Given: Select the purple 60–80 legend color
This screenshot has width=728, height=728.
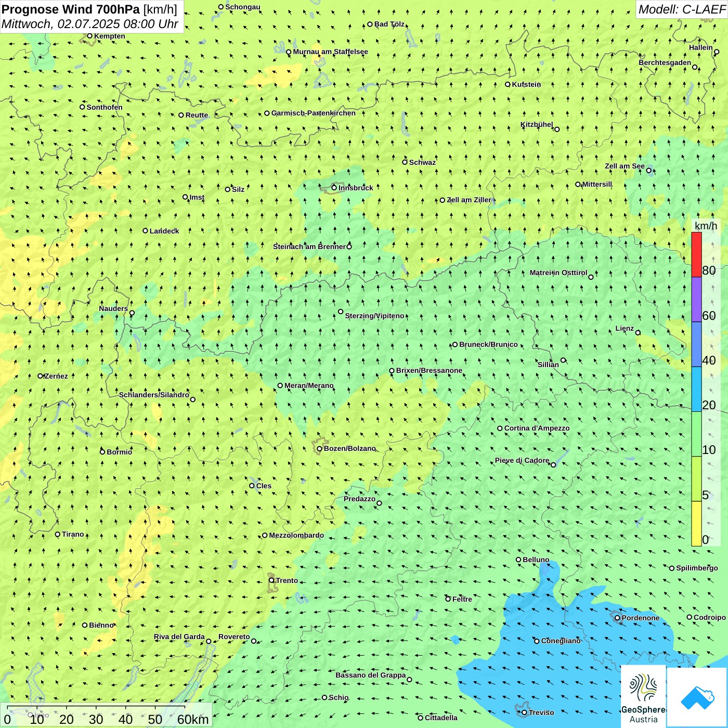Looking at the screenshot, I should tap(696, 300).
